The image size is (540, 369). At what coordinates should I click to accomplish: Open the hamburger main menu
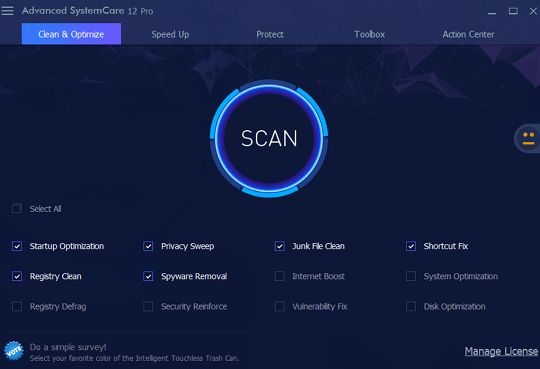pos(7,11)
